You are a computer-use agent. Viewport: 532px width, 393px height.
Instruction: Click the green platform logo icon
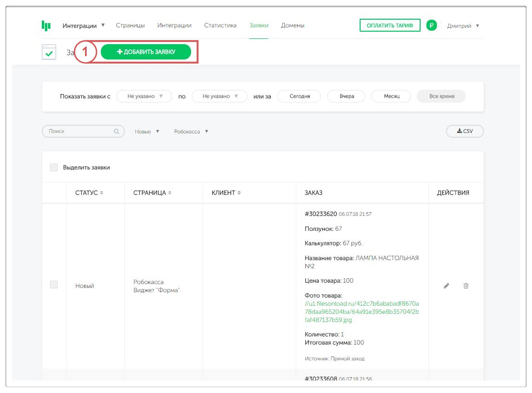pos(46,25)
